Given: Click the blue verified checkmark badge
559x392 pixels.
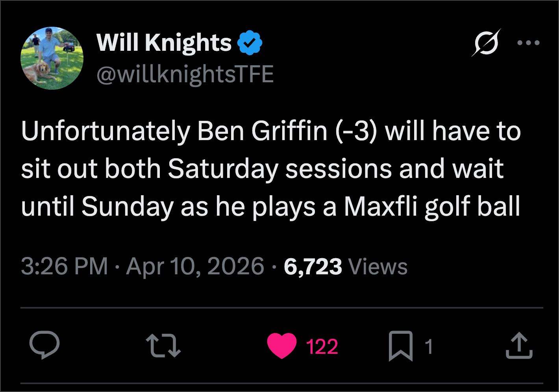Looking at the screenshot, I should (250, 43).
